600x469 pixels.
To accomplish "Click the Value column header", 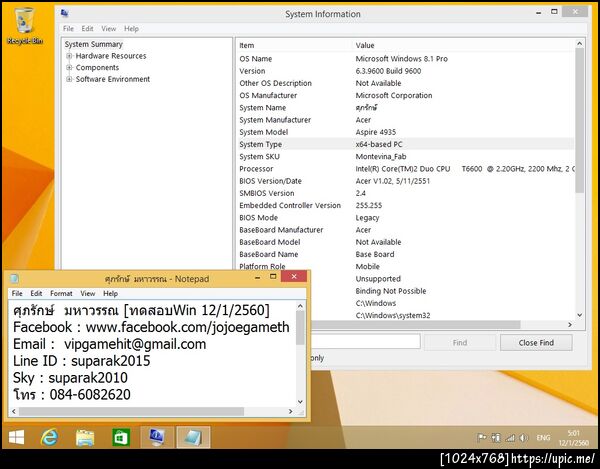I will tap(463, 45).
